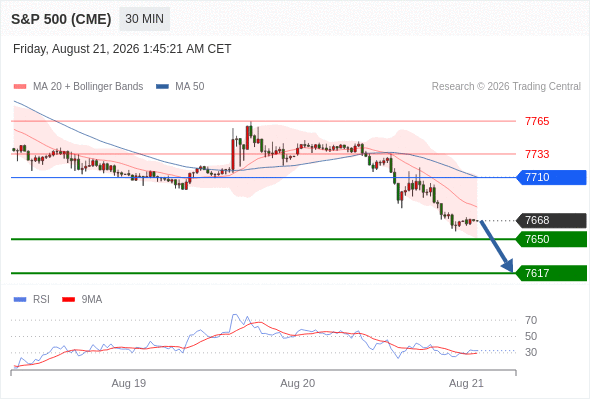Select the 7668 current price tag
This screenshot has height=400, width=590.
[x=551, y=221]
